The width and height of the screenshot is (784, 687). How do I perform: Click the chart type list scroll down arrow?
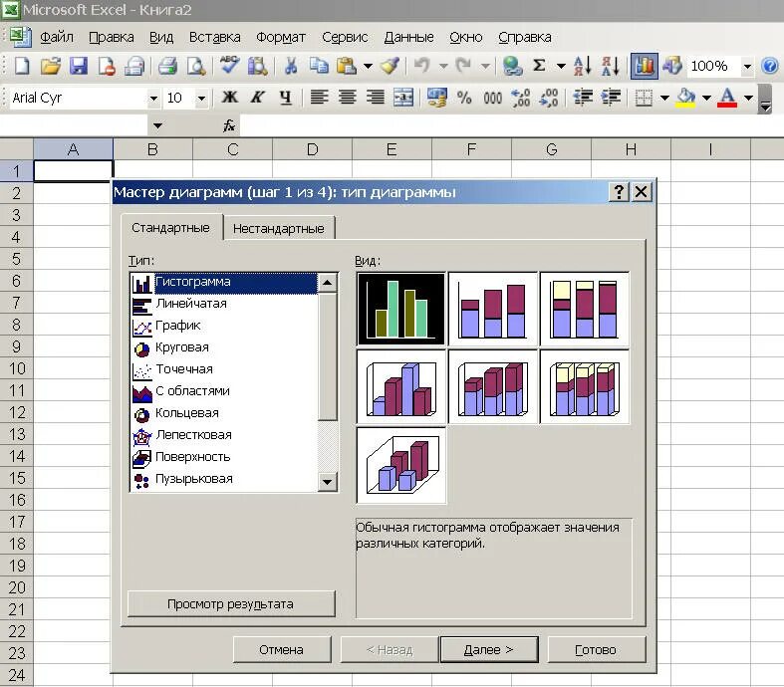pos(328,482)
